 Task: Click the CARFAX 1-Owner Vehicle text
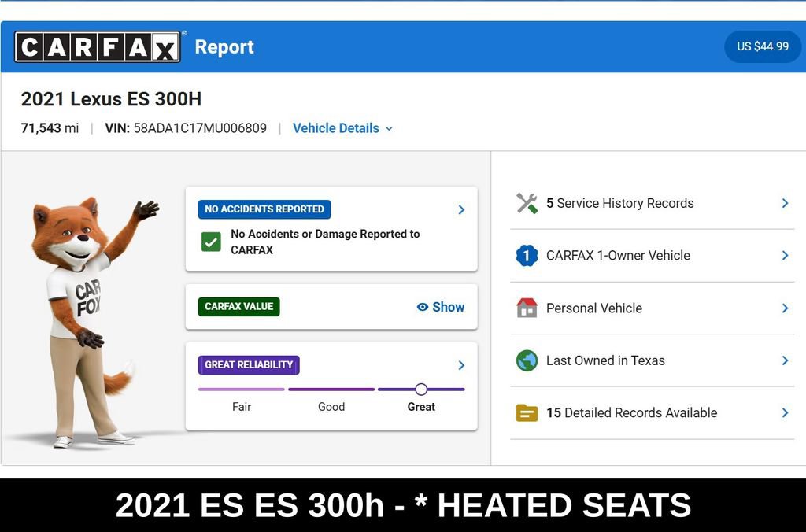click(618, 256)
